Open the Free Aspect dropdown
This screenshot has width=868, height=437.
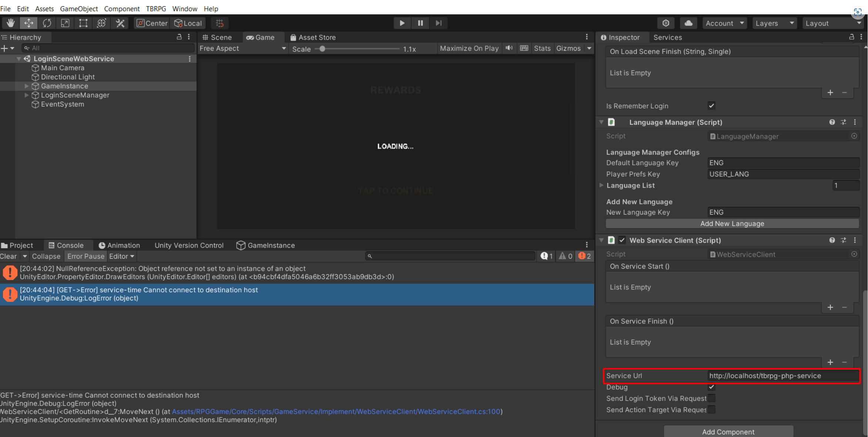click(242, 48)
